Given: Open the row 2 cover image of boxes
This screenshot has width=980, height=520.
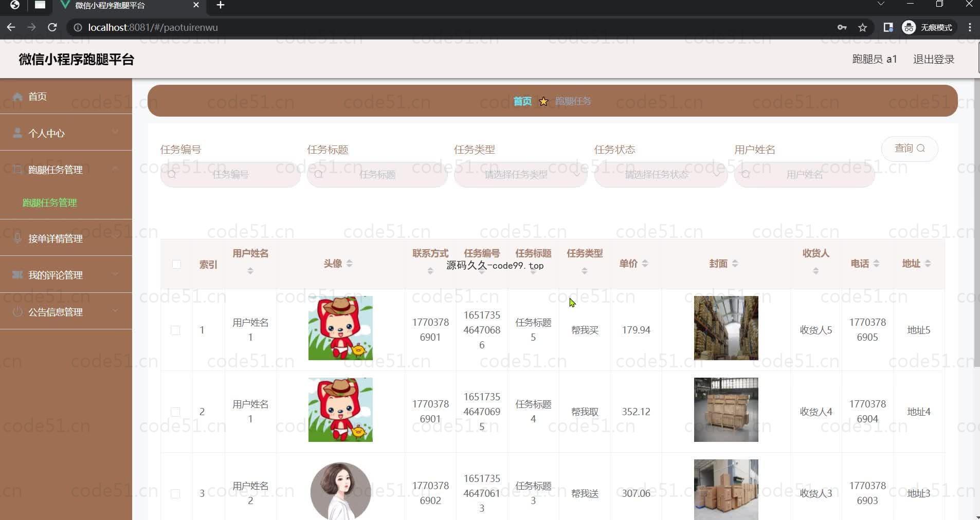Looking at the screenshot, I should [726, 410].
